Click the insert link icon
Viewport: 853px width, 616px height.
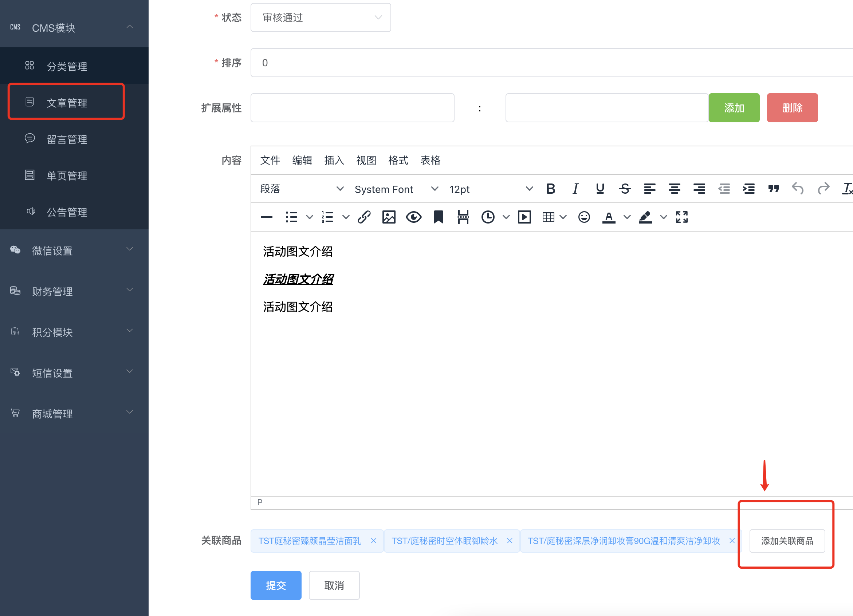point(364,217)
